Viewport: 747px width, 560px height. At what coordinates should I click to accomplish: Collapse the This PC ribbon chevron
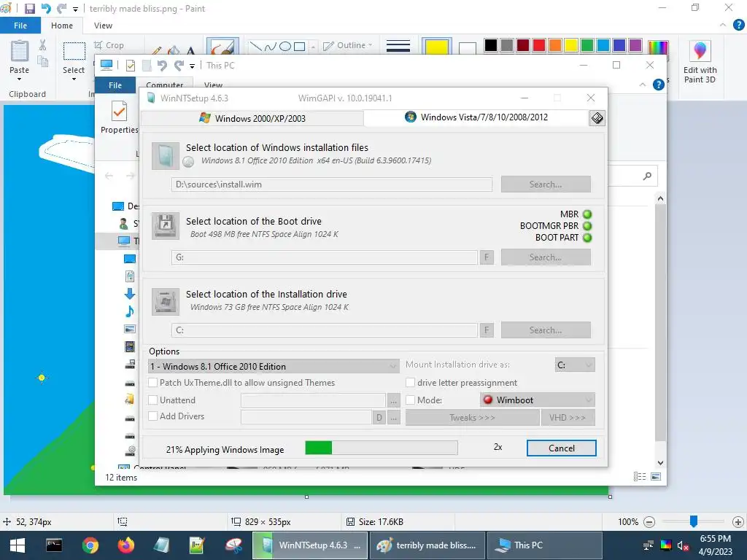[x=643, y=85]
